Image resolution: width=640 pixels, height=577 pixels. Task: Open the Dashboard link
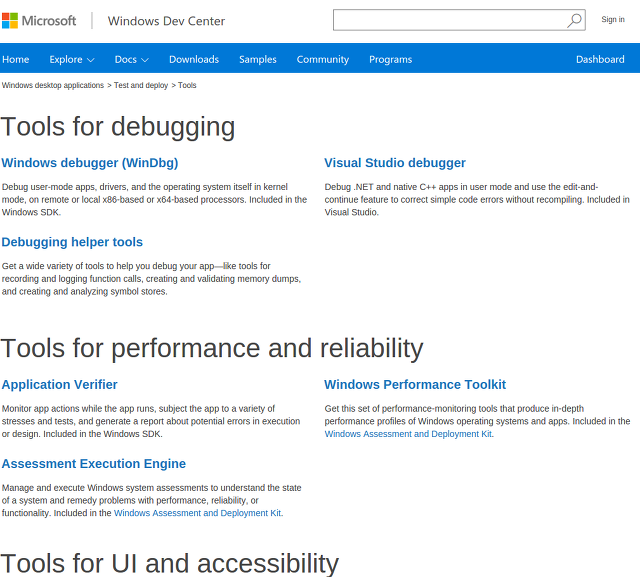point(600,59)
